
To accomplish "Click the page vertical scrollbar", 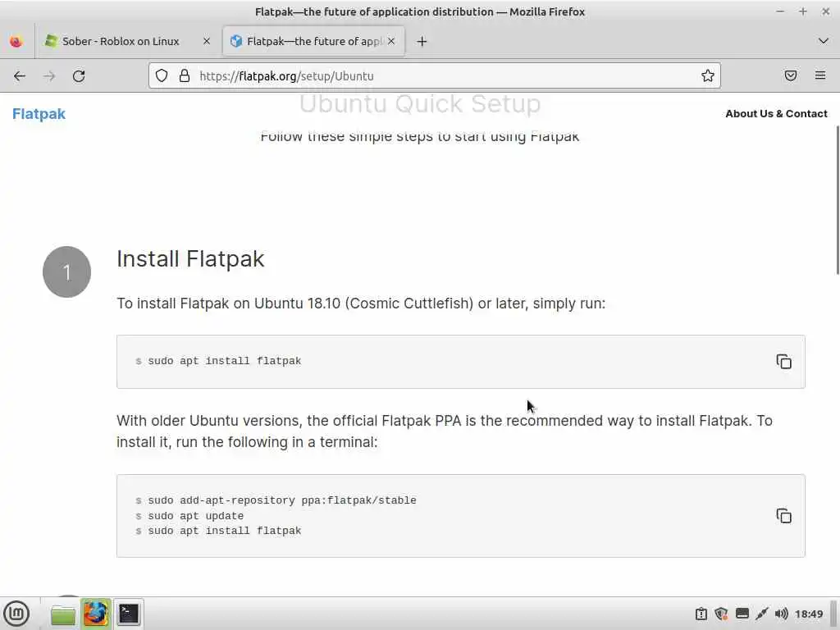I will coord(837,201).
